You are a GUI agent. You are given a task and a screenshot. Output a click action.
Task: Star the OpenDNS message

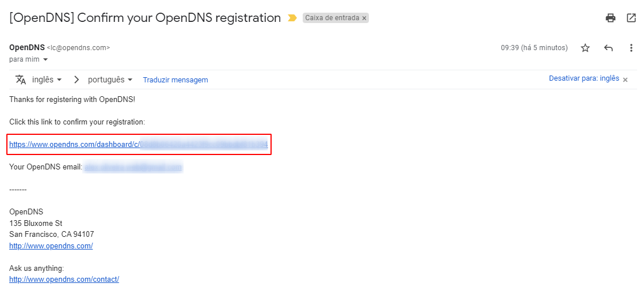[585, 48]
